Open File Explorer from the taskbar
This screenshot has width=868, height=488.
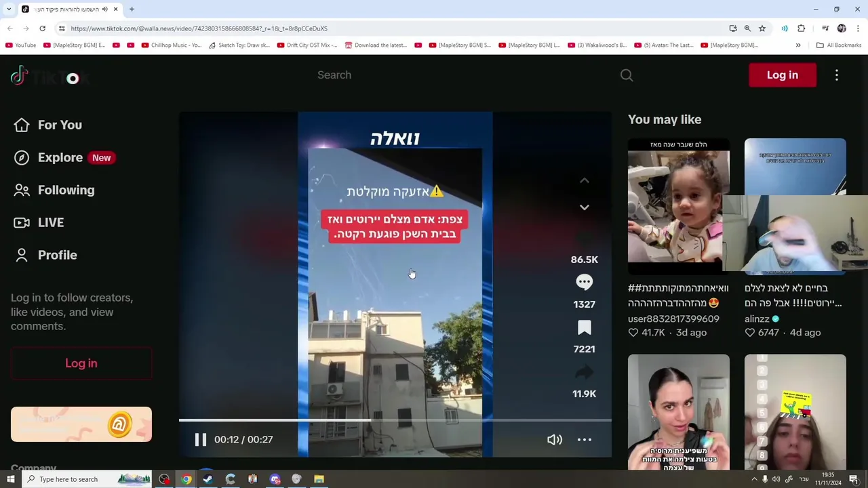coord(319,479)
